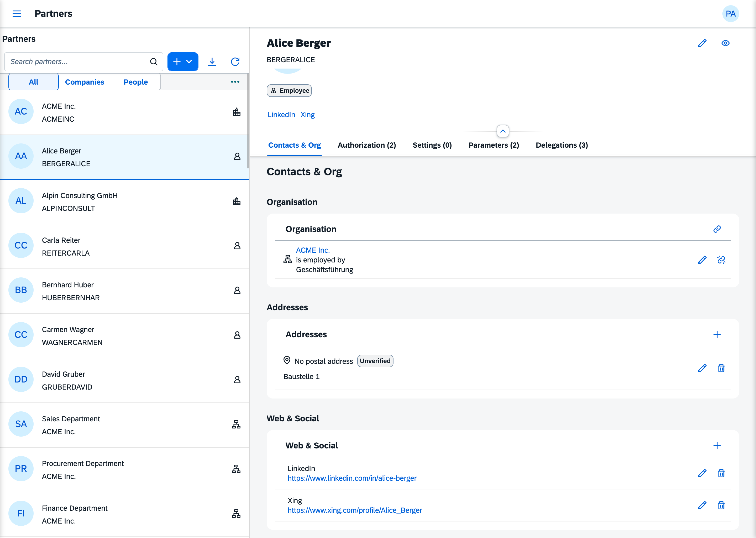Download the partners list
The height and width of the screenshot is (538, 756).
[212, 62]
